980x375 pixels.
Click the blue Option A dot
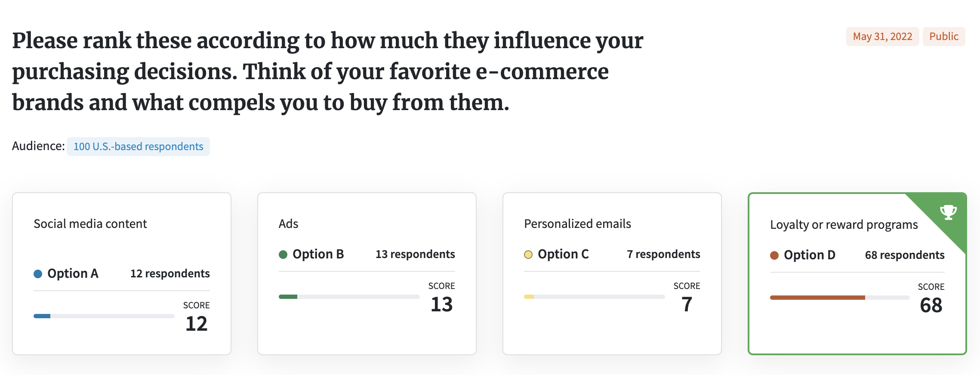click(38, 274)
